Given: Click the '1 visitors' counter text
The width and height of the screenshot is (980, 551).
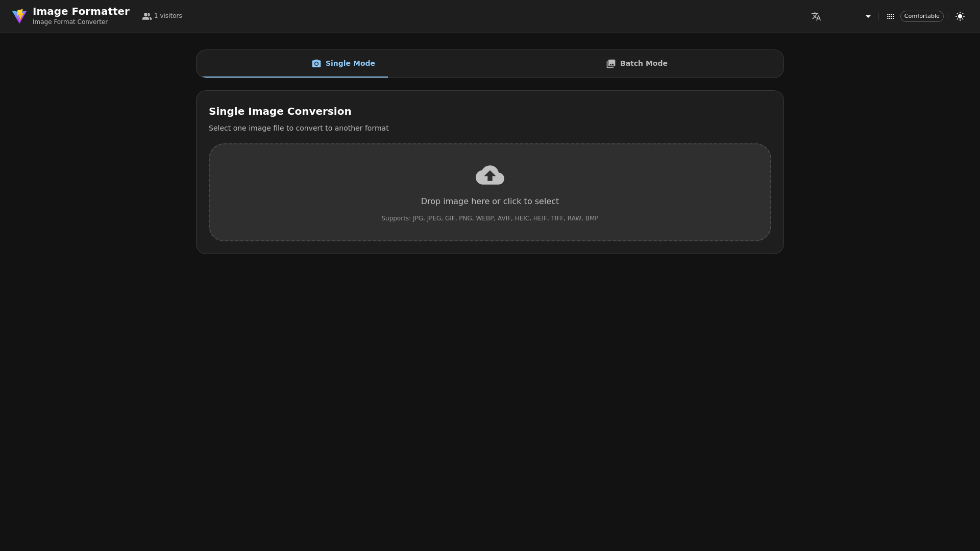Looking at the screenshot, I should pyautogui.click(x=168, y=16).
